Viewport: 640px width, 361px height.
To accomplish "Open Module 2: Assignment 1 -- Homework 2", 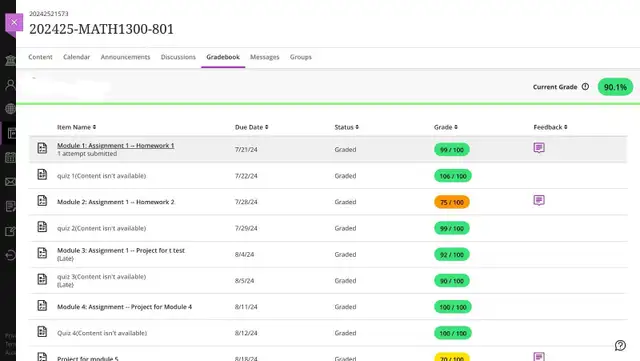I will [x=116, y=202].
